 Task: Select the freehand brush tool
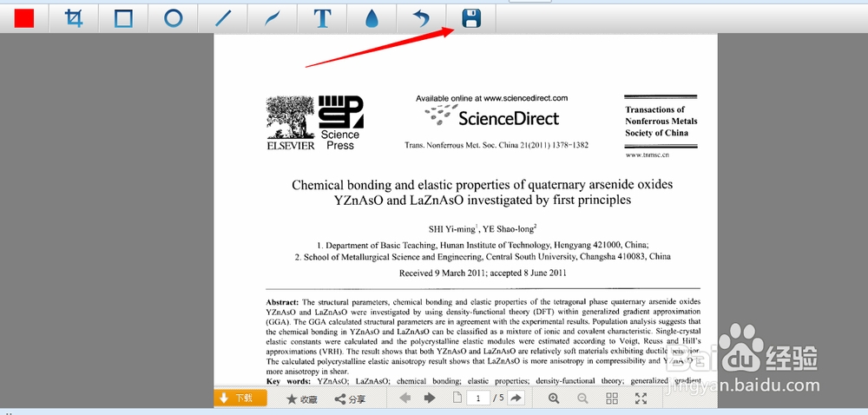coord(273,18)
